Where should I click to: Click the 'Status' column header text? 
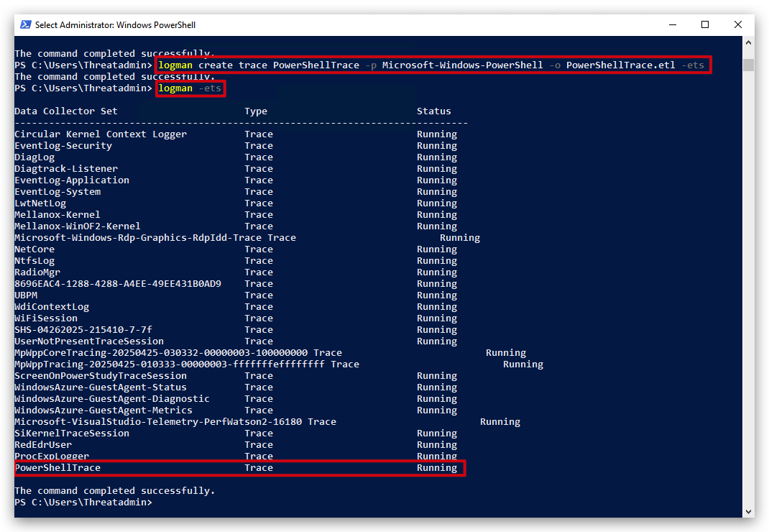click(433, 111)
